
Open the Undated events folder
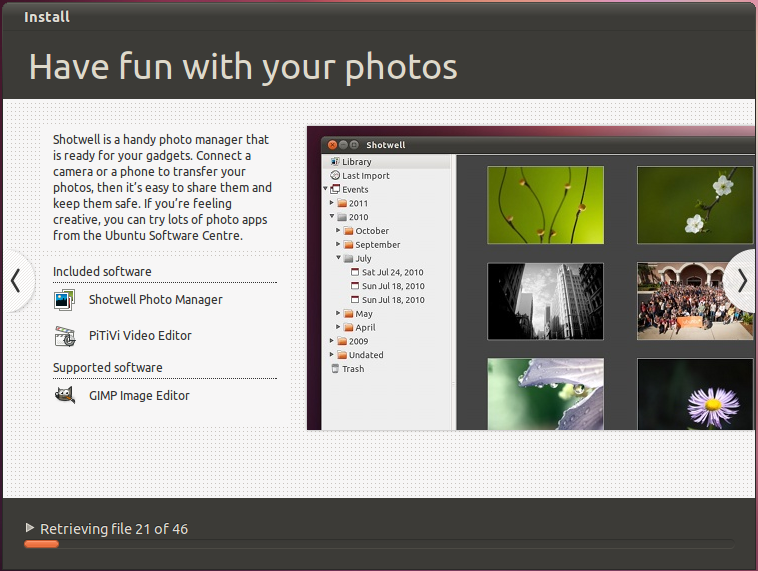[x=365, y=355]
